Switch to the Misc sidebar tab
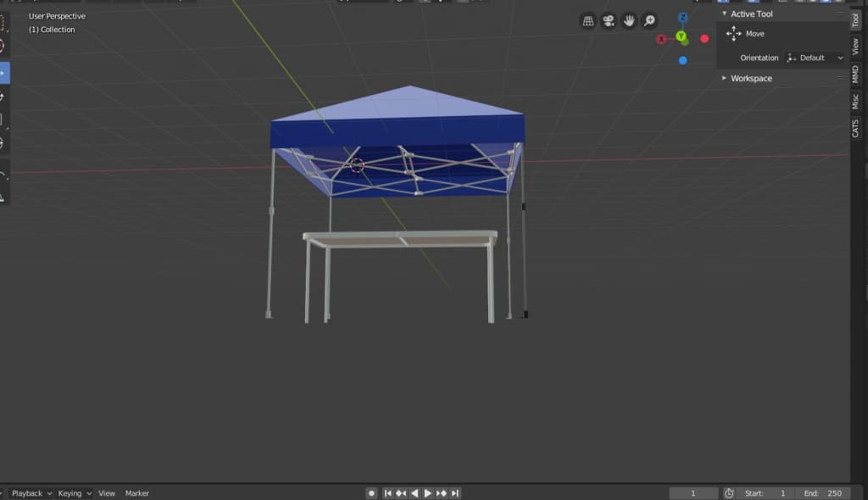Screen dimensions: 868x500 pyautogui.click(x=855, y=101)
